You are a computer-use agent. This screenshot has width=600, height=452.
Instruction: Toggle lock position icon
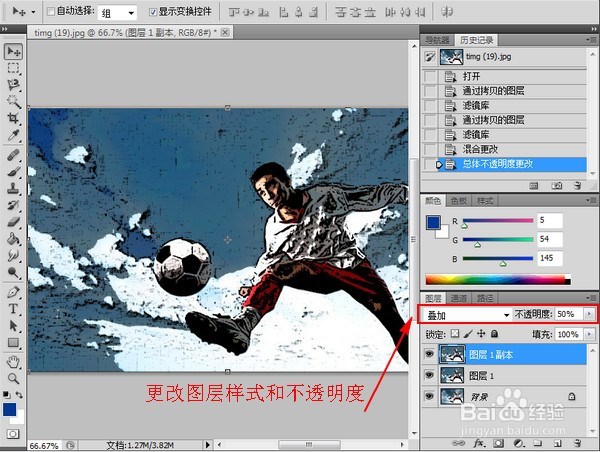click(x=481, y=334)
